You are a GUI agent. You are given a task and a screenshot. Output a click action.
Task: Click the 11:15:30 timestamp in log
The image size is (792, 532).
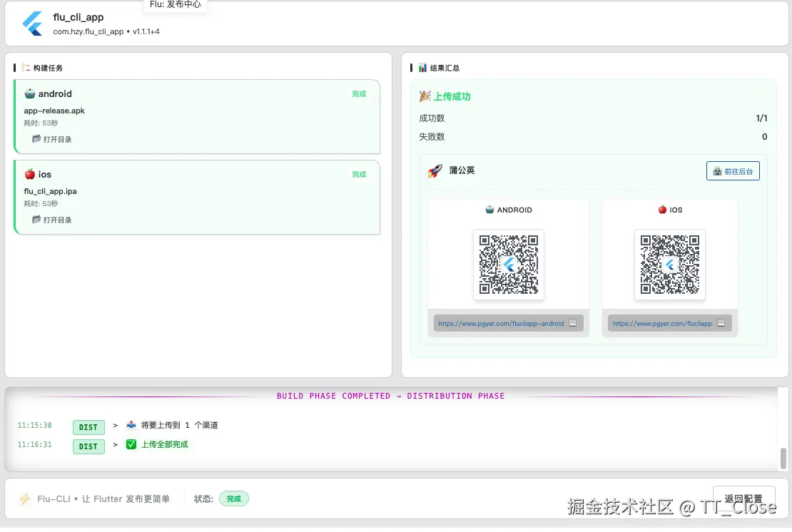pos(34,425)
